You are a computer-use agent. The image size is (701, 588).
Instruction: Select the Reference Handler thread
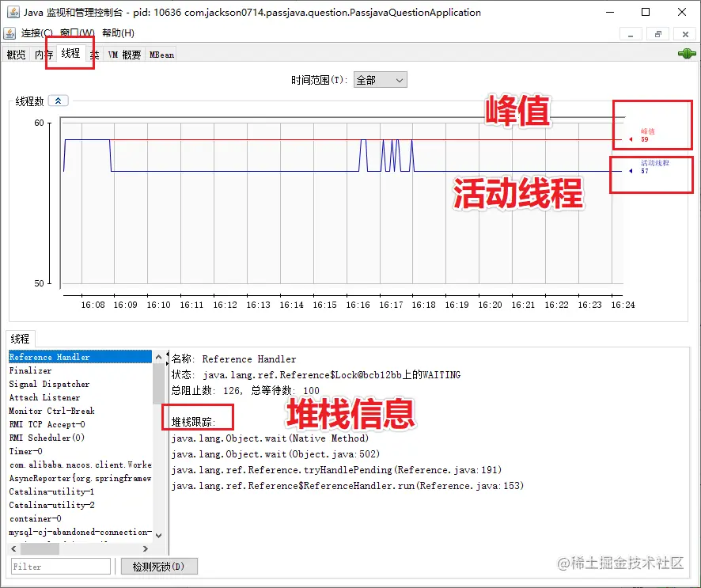[80, 357]
